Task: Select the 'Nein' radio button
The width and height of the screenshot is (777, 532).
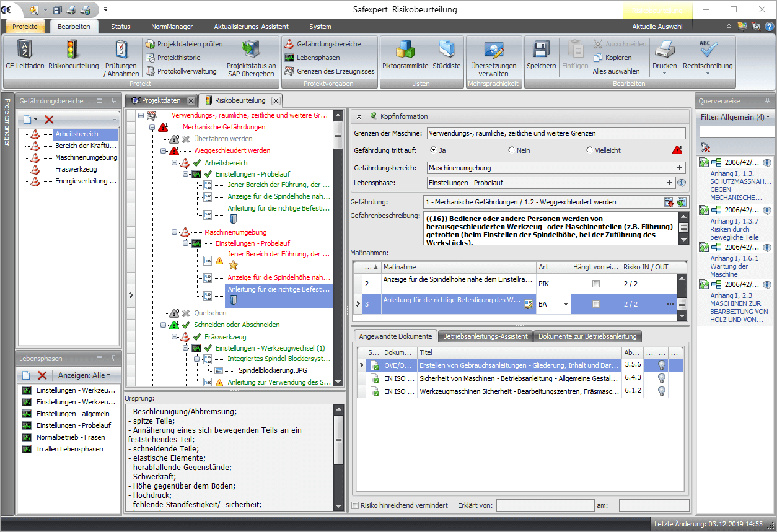Action: click(511, 150)
